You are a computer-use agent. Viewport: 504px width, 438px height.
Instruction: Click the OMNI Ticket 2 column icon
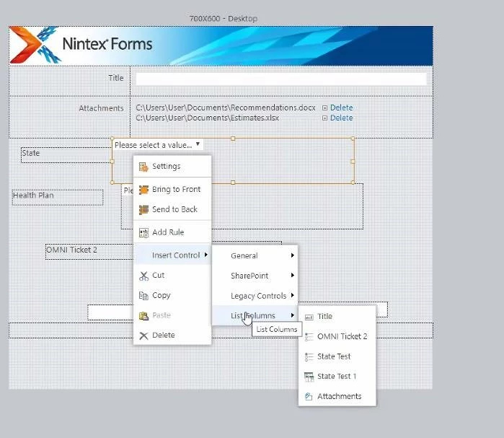click(309, 337)
